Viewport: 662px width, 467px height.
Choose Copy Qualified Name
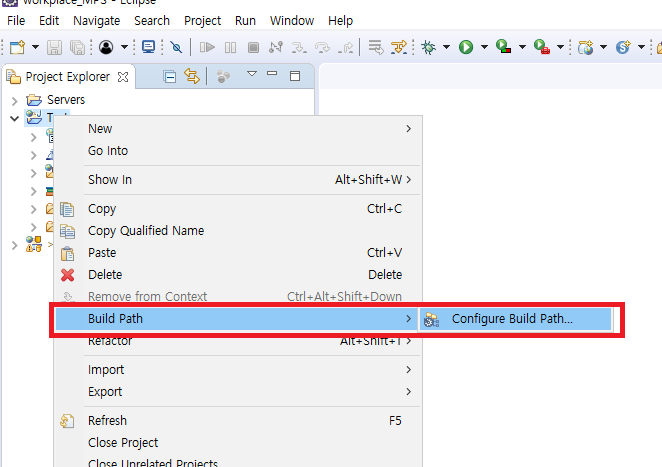(238, 231)
